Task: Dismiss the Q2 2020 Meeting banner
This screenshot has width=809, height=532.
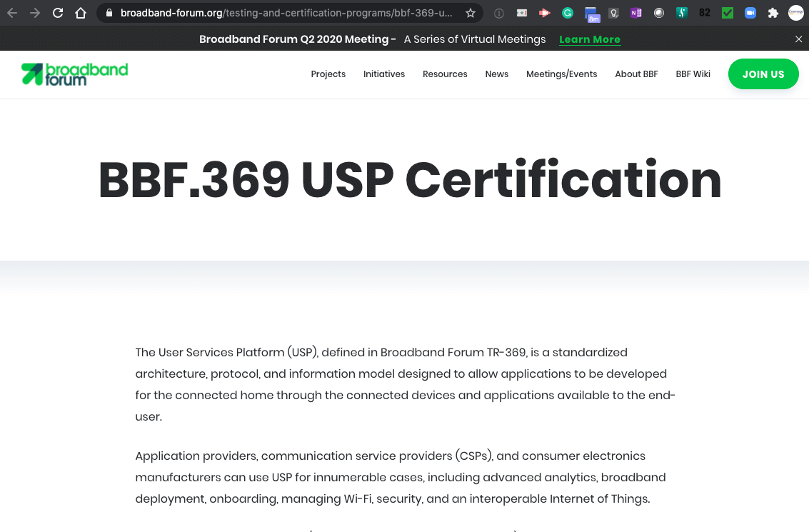Action: click(x=798, y=39)
